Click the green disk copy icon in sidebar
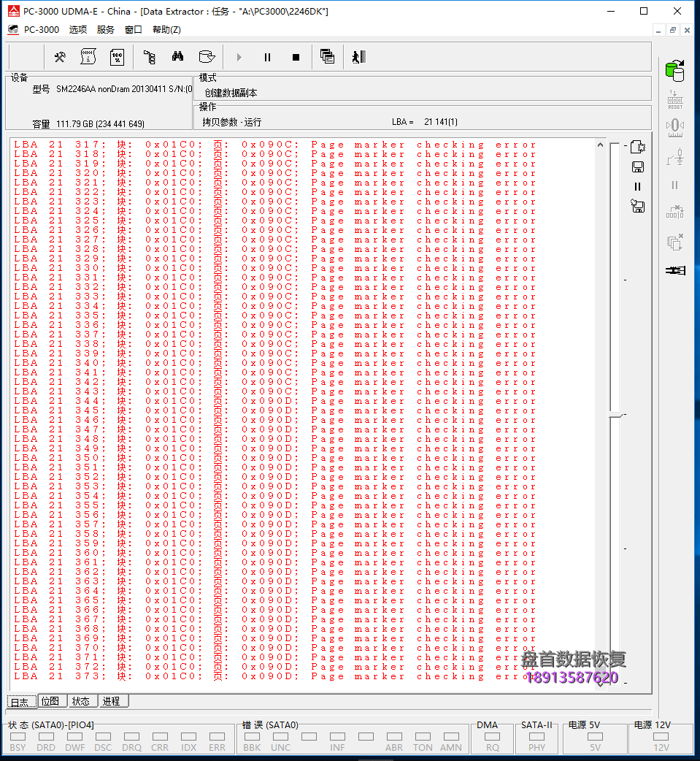The height and width of the screenshot is (761, 700). click(x=674, y=71)
